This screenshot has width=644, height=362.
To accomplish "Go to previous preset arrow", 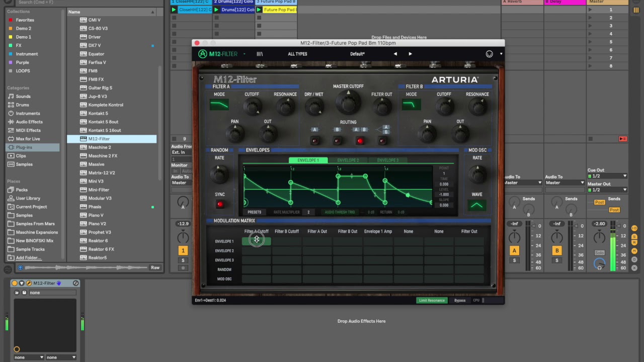I will click(x=395, y=54).
